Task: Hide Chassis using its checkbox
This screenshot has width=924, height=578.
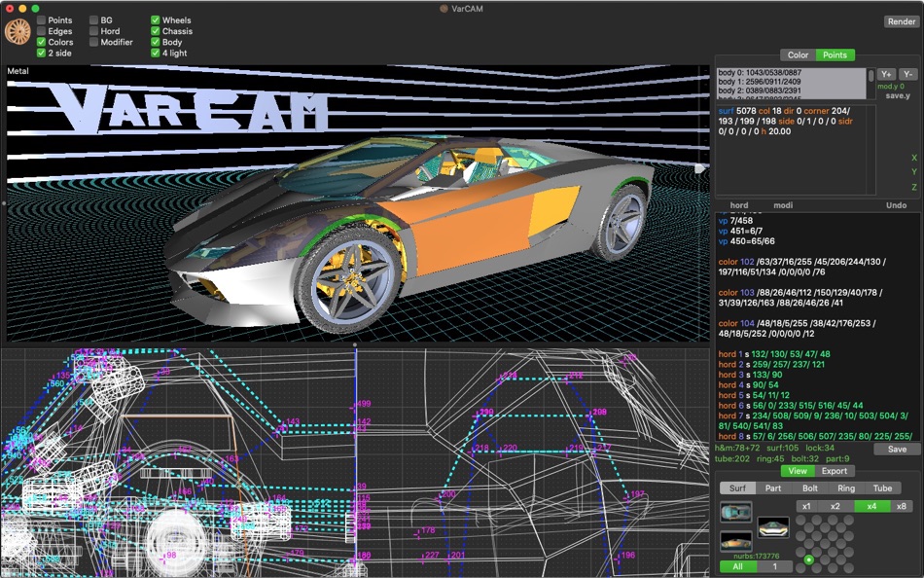Action: point(156,31)
